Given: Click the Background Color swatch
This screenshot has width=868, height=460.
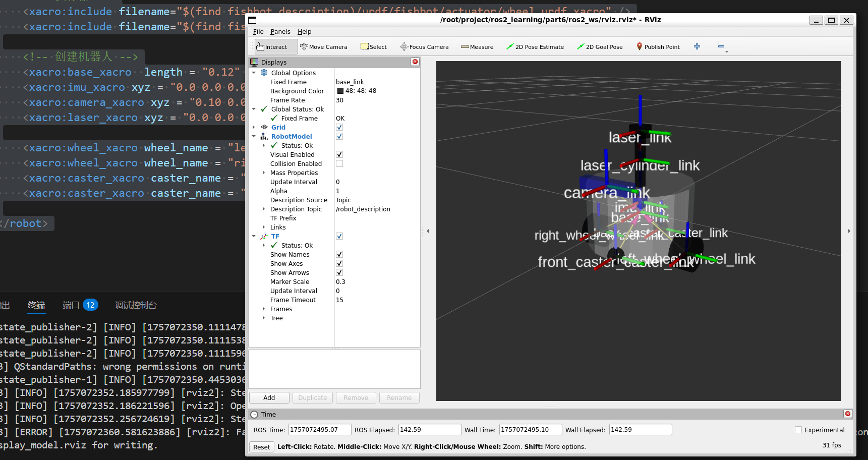Looking at the screenshot, I should coord(340,91).
